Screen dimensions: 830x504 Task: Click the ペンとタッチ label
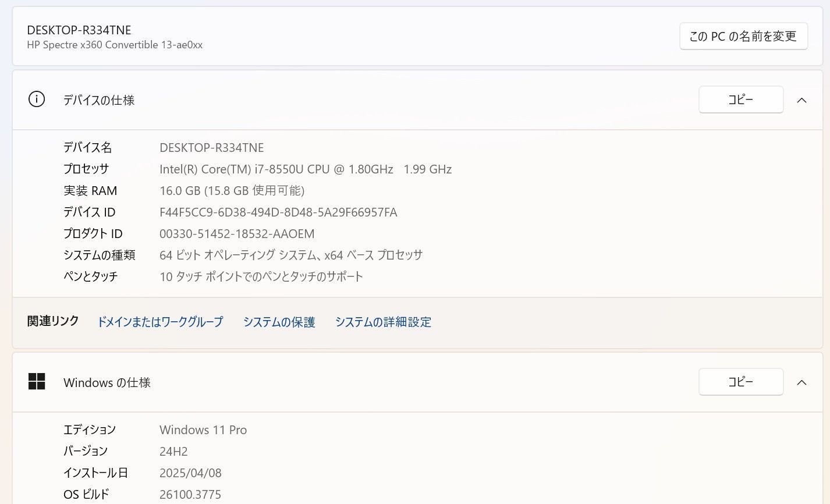tap(91, 276)
